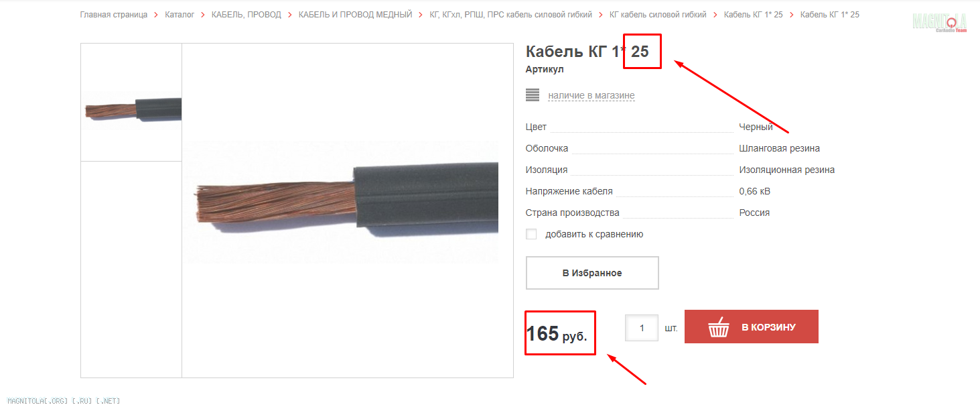Screen dimensions: 980x407
Task: Go to Каталог breadcrumb
Action: coord(180,15)
